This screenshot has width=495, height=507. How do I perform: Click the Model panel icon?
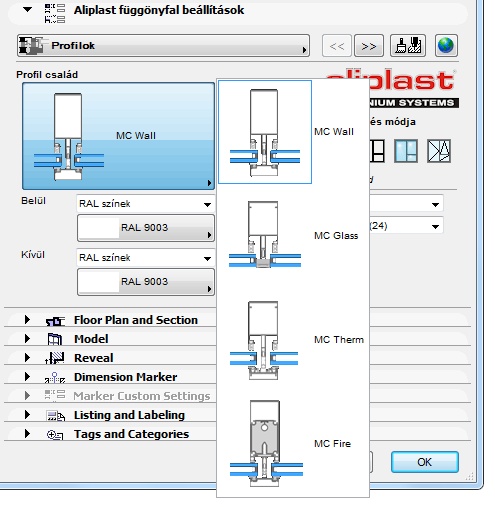(x=55, y=339)
